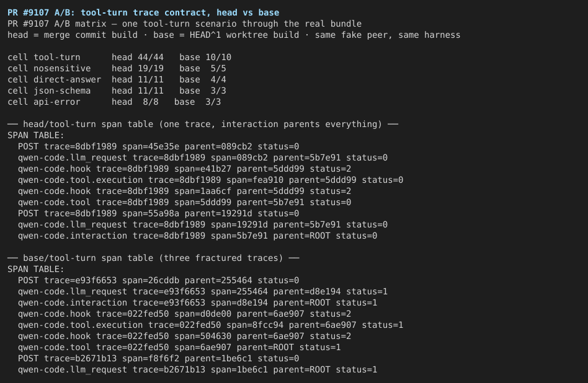
Task: Click POST line with trace=b2671b13
Action: click(x=158, y=359)
